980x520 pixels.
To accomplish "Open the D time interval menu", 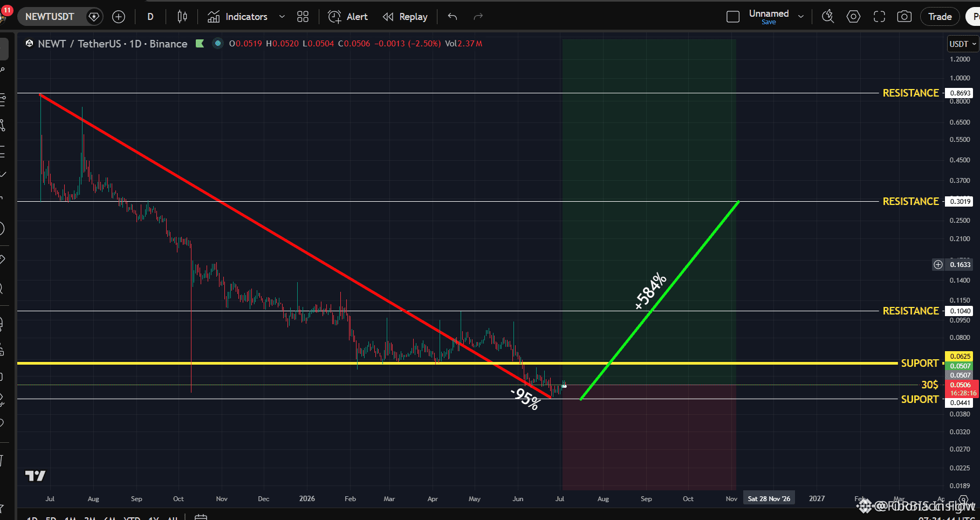I will [150, 17].
